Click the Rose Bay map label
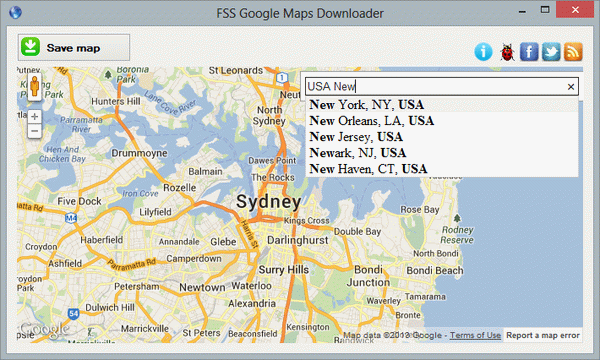The image size is (600, 360). click(420, 210)
